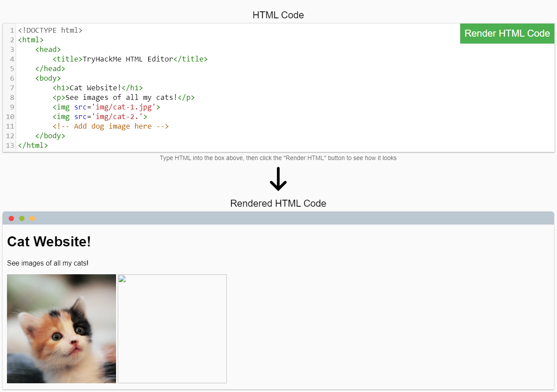This screenshot has height=392, width=557.
Task: Click the orange dot in mock browser bar
Action: (32, 218)
